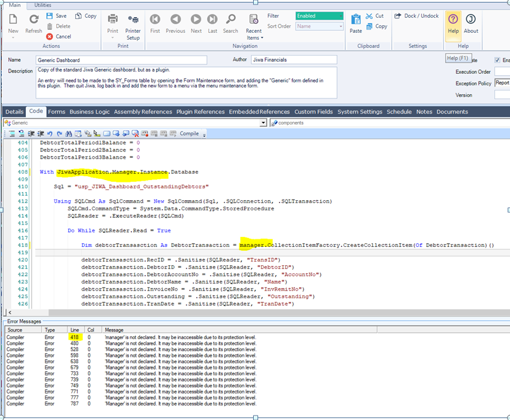Screen dimensions: 510x420
Task: Open Help from the ribbon
Action: pos(453,20)
